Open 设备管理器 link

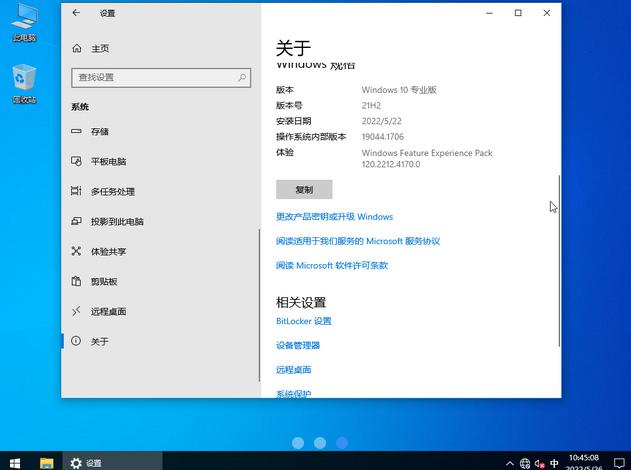point(298,345)
